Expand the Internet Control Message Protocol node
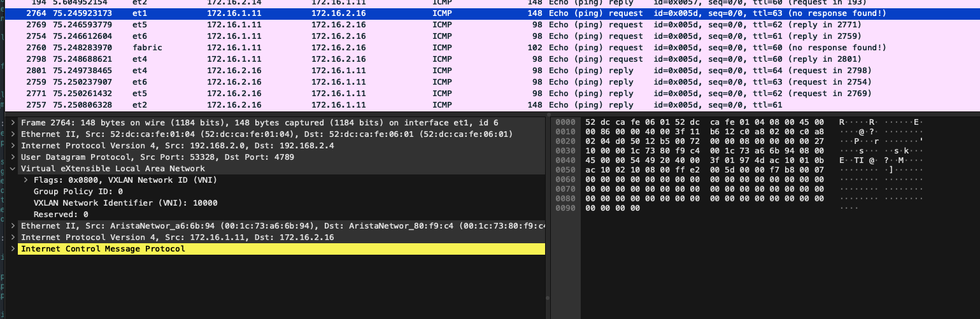 tap(13, 248)
